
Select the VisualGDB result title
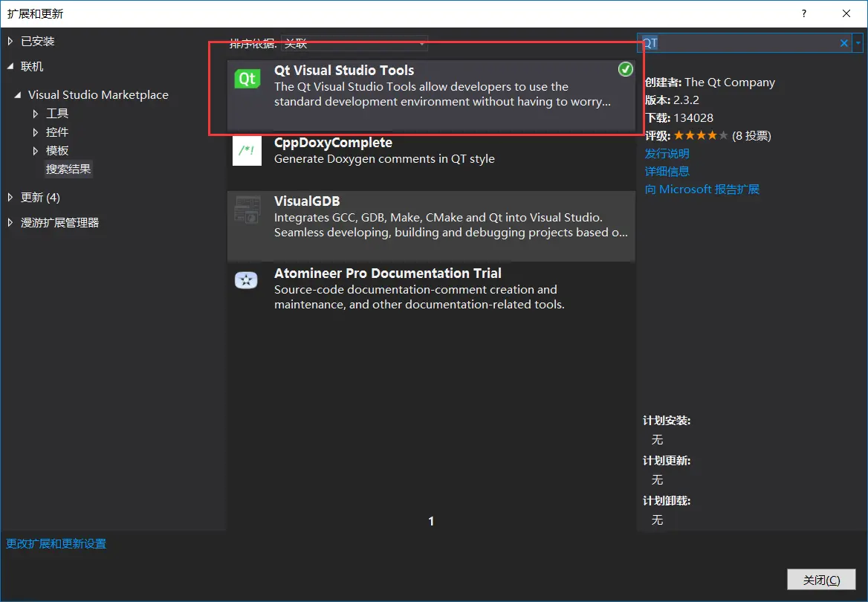pyautogui.click(x=307, y=201)
